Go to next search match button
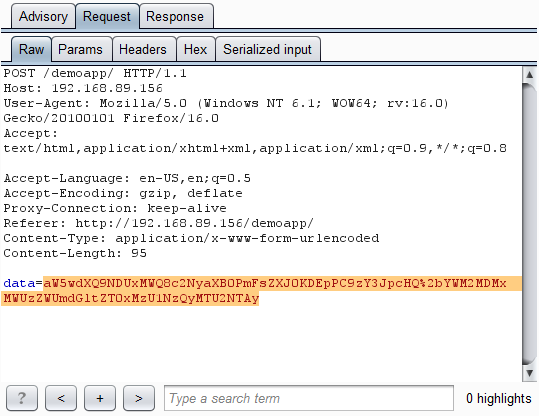This screenshot has width=539, height=416. click(139, 398)
